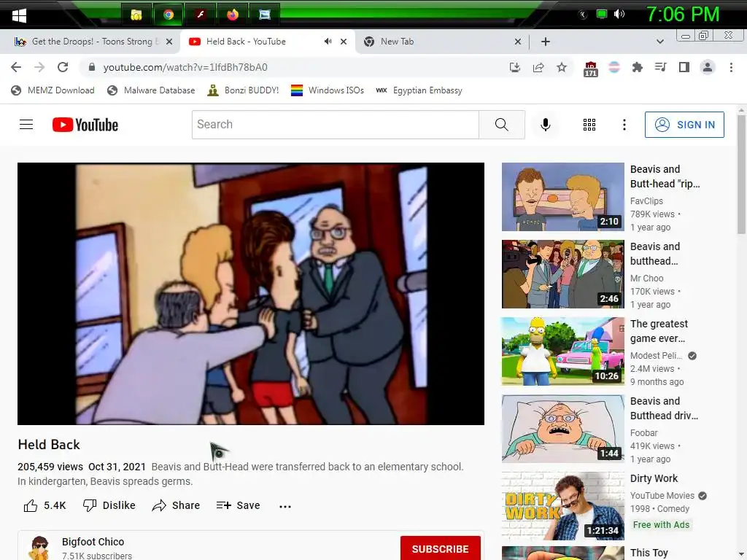747x560 pixels.
Task: Open a new browser tab
Action: [x=546, y=42]
